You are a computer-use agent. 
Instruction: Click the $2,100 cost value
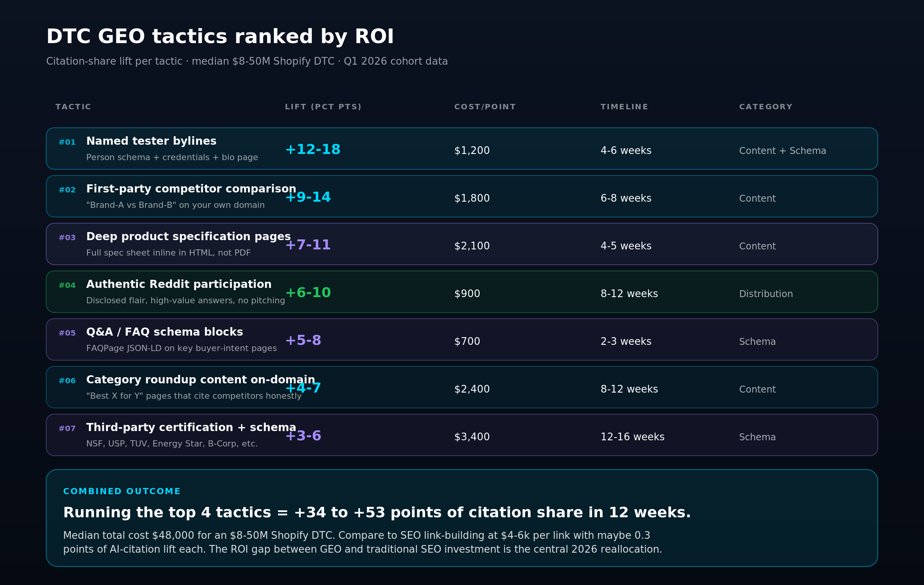pos(472,246)
